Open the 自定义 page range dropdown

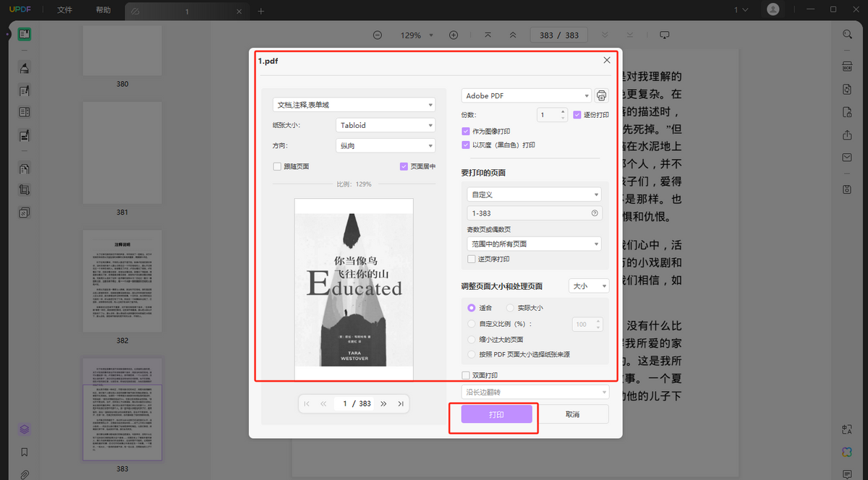coord(534,194)
